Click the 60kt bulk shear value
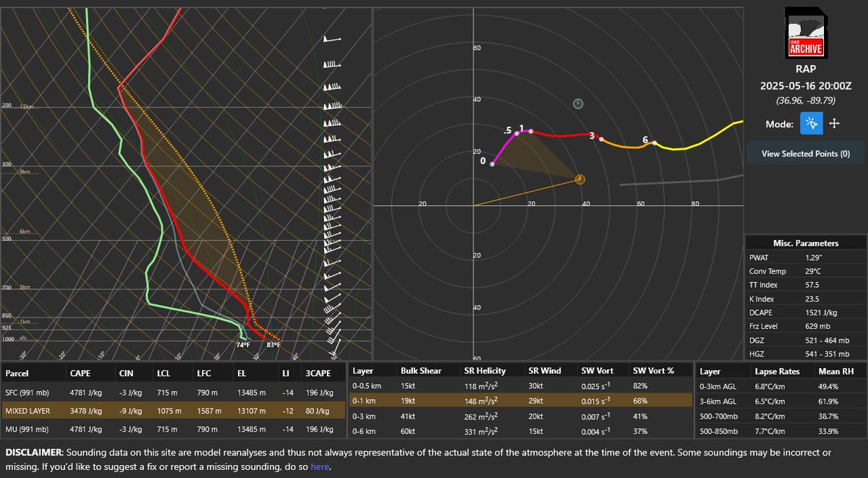Screen dimensions: 868x478 click(x=409, y=432)
